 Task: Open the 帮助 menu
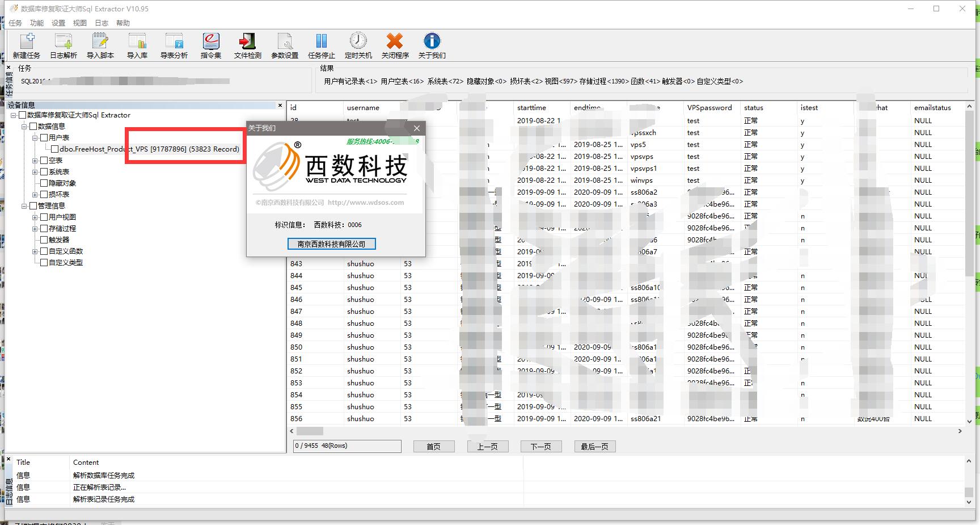point(123,23)
